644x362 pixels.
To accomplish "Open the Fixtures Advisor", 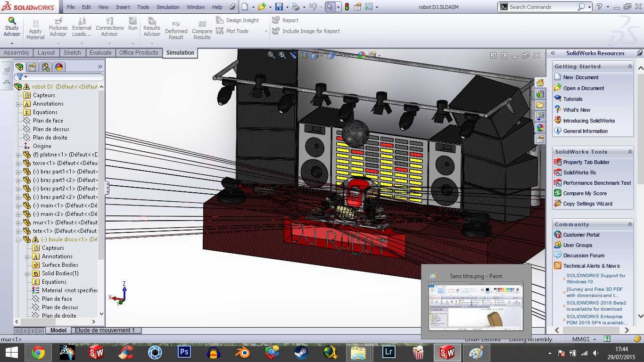I will (58, 27).
